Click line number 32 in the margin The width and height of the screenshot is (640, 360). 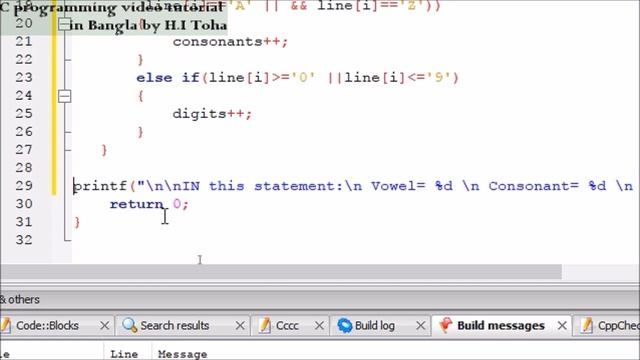(x=24, y=240)
